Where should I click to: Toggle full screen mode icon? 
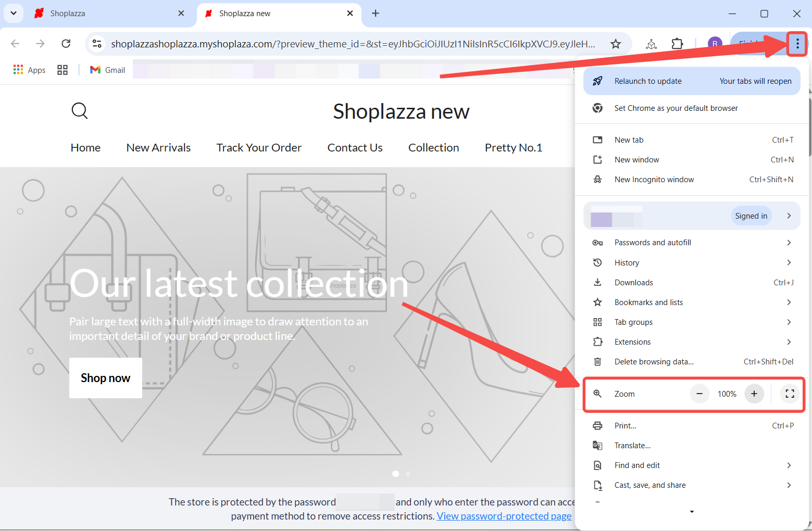pyautogui.click(x=790, y=394)
